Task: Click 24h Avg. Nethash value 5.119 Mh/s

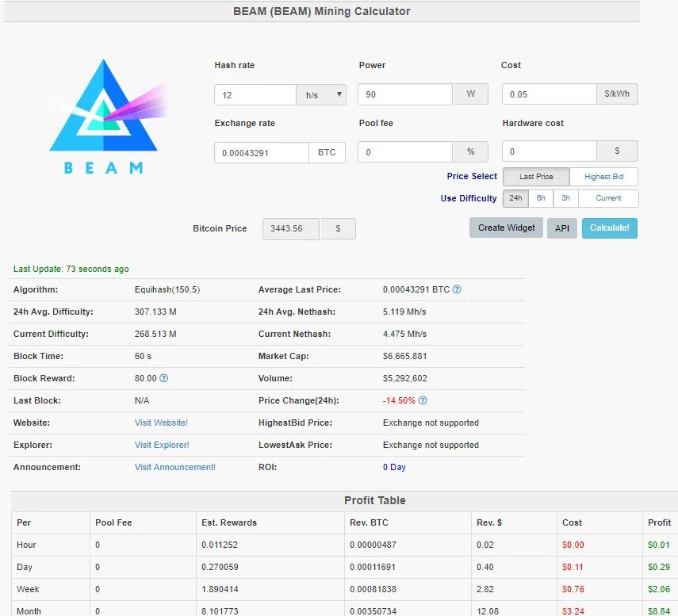Action: [404, 312]
